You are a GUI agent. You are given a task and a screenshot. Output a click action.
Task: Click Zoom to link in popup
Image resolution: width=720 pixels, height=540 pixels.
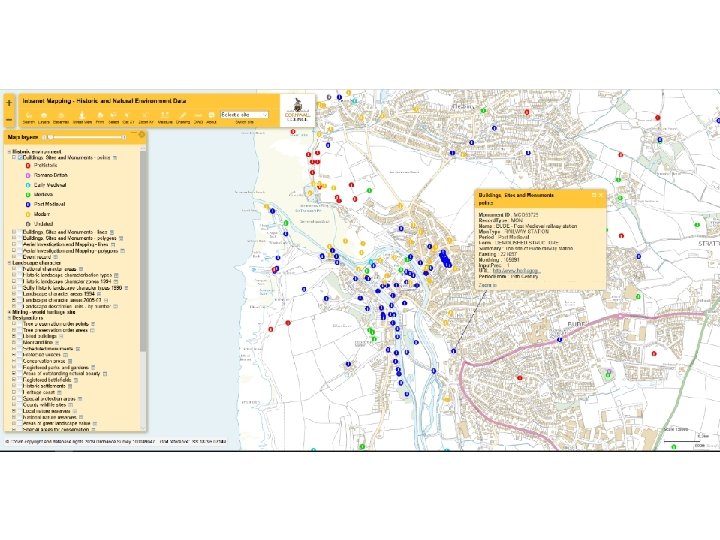click(x=487, y=285)
